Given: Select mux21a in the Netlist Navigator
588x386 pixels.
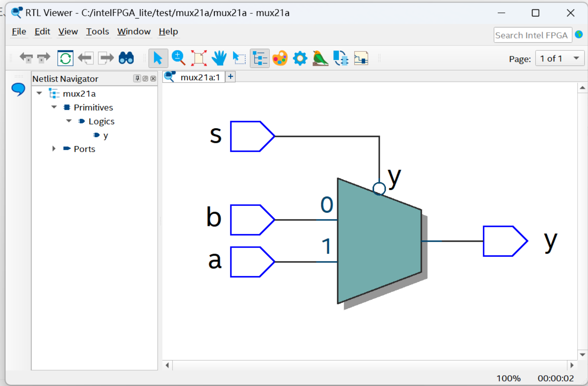Looking at the screenshot, I should [79, 93].
